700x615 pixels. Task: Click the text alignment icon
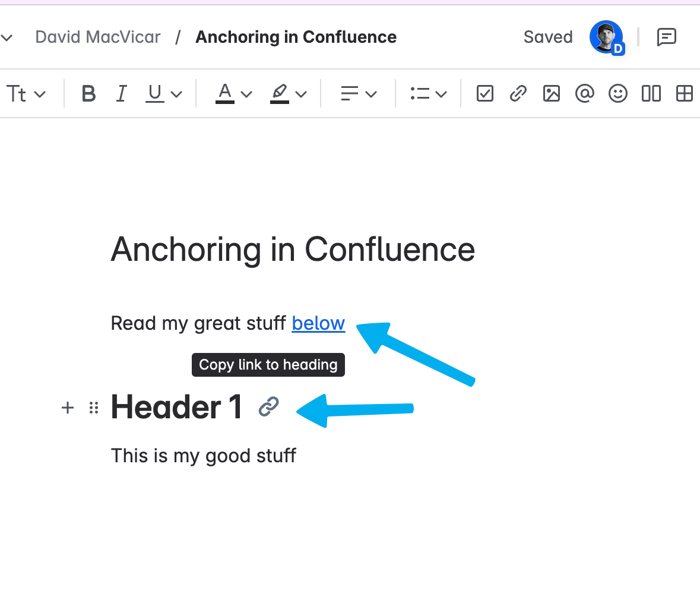349,94
